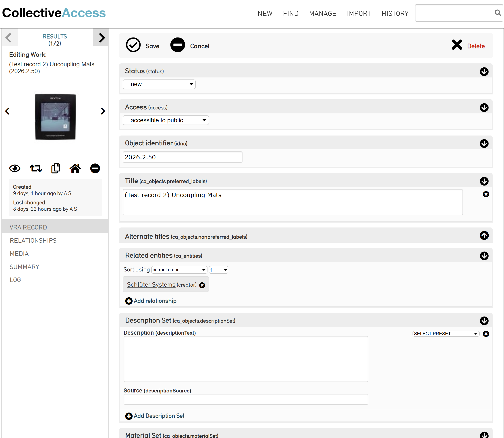Click the duplicate record icon

tap(56, 168)
